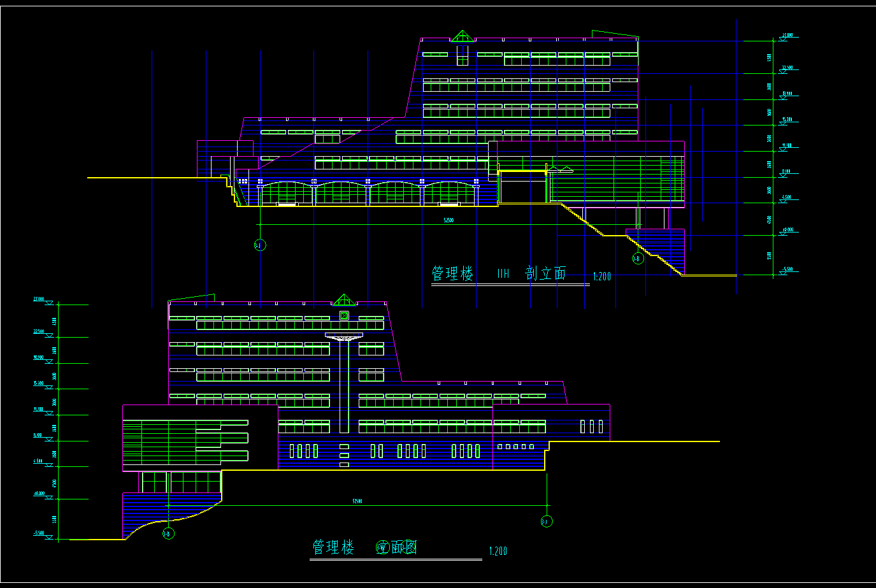Click axis bubble under upper drawing's left end
This screenshot has width=876, height=588.
click(x=260, y=245)
